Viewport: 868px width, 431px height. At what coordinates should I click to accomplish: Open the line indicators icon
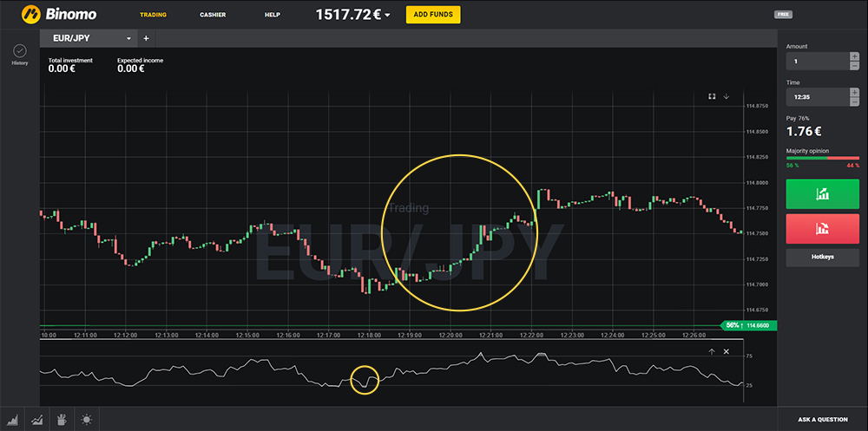click(37, 420)
